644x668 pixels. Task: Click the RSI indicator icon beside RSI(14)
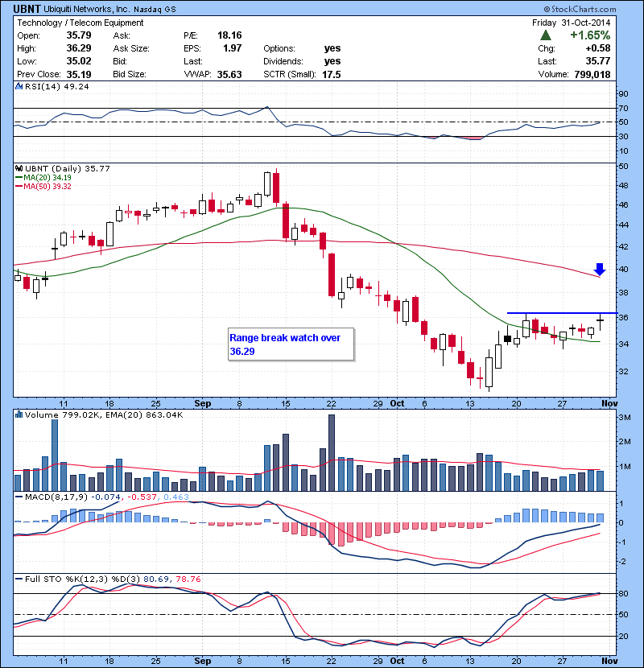pos(19,86)
